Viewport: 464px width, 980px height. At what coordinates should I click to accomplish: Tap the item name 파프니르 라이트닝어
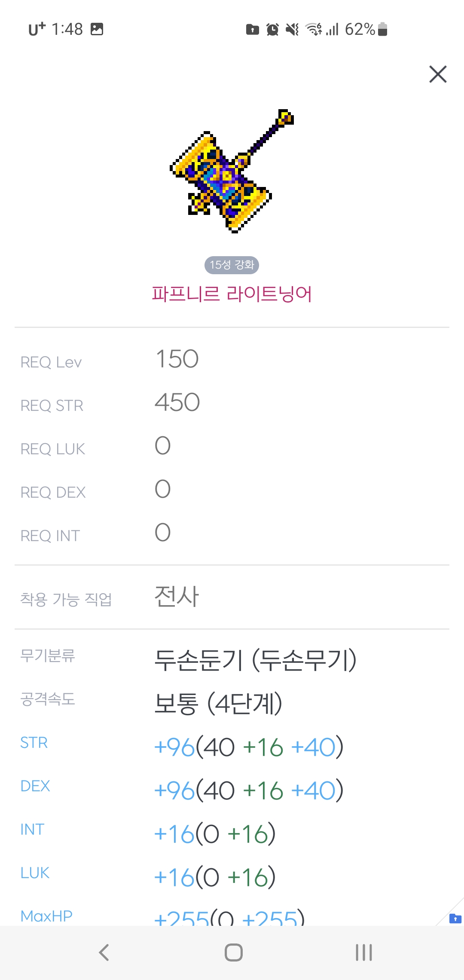[x=232, y=294]
